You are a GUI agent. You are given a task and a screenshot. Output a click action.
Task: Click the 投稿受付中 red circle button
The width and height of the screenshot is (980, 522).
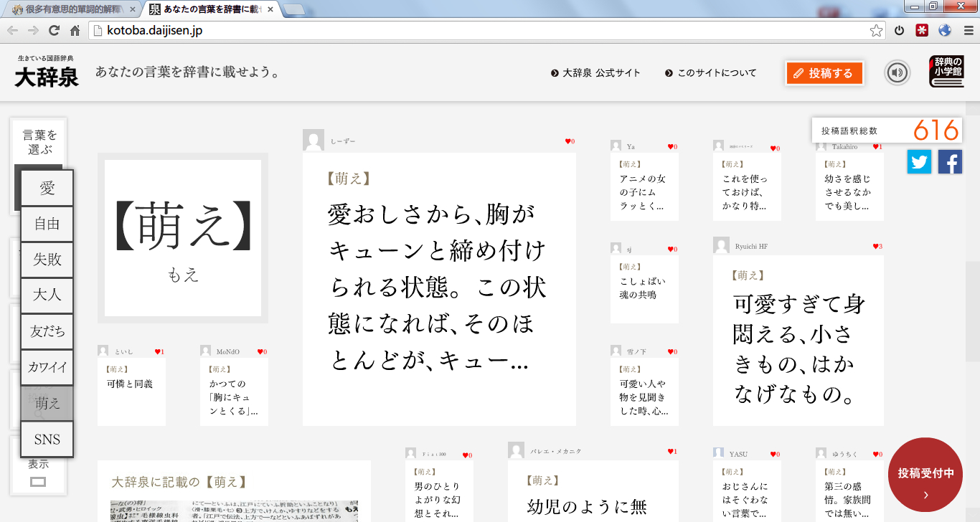click(x=925, y=475)
